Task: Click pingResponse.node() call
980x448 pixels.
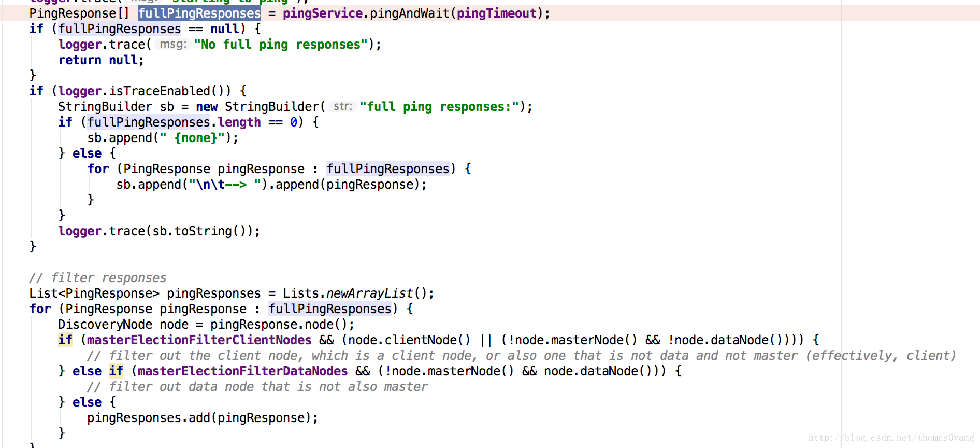Action: [x=279, y=325]
